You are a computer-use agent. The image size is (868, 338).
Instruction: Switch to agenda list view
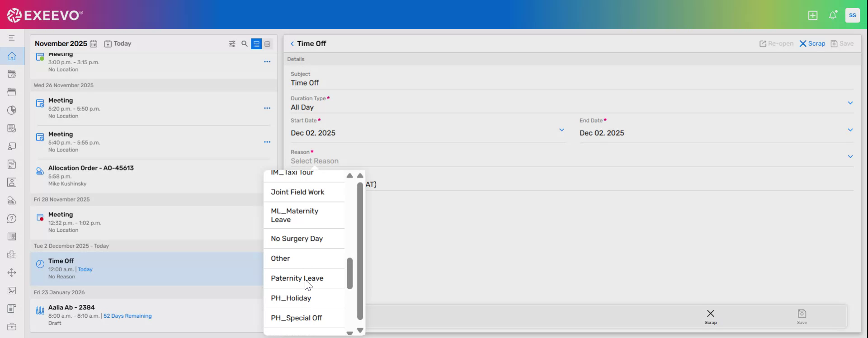[256, 44]
